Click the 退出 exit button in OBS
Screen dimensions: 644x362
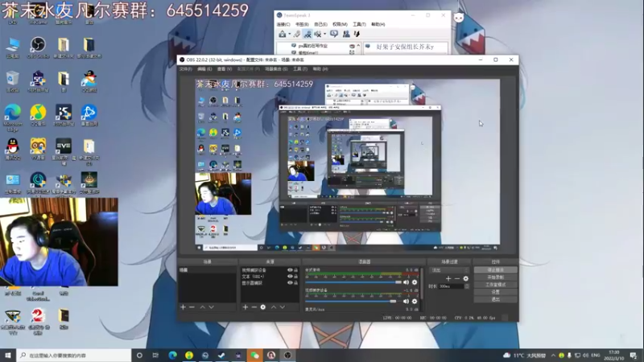495,299
